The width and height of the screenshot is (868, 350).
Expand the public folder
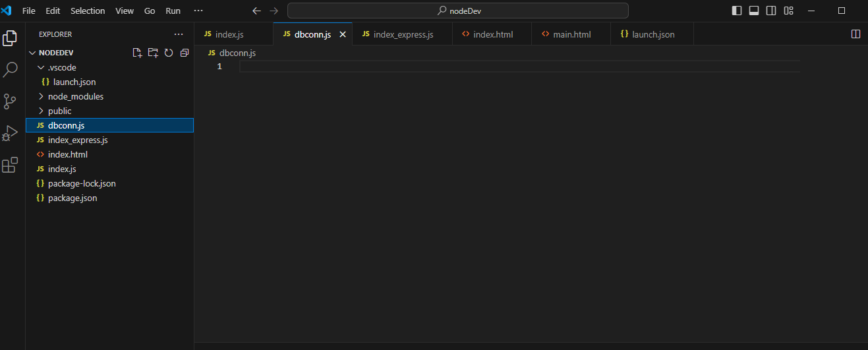[x=109, y=111]
